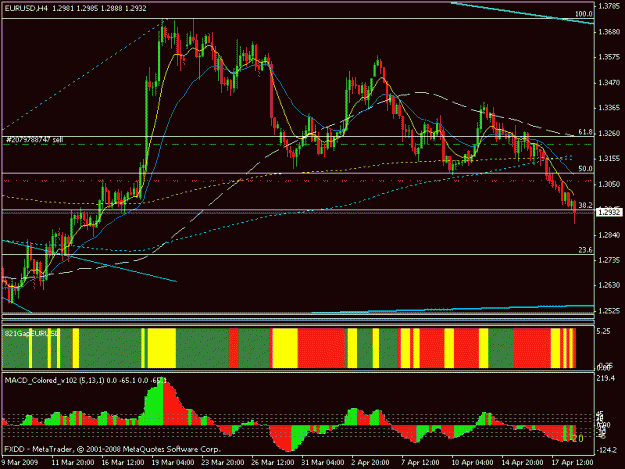Screen dimensions: 625x469
Task: Click price axis value 1.3365
Action: [x=609, y=108]
